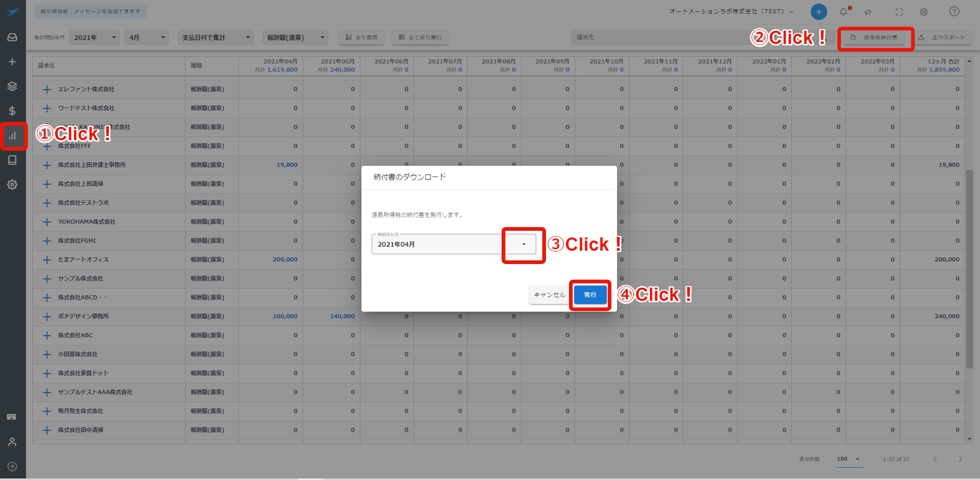The image size is (980, 480).
Task: Click the table vertical scrollbar thumb
Action: tap(969, 269)
